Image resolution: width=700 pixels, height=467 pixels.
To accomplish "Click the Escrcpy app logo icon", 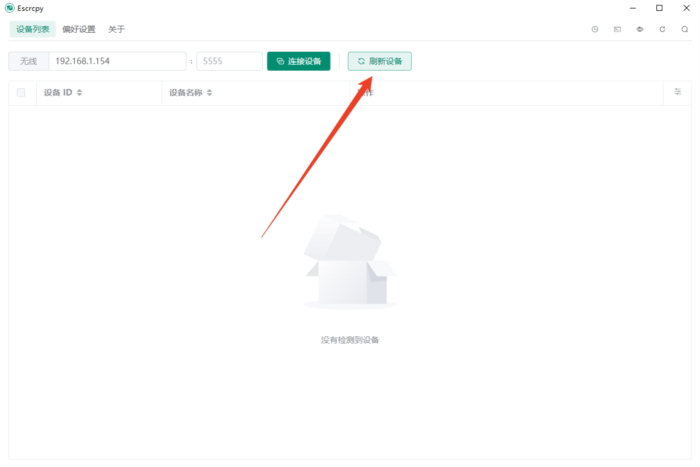I will point(9,8).
